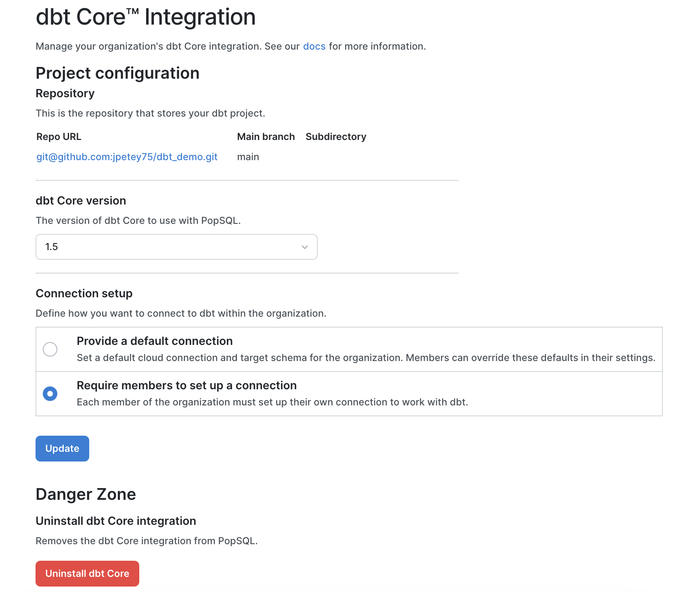
Task: Click the Repository subheading
Action: [65, 94]
